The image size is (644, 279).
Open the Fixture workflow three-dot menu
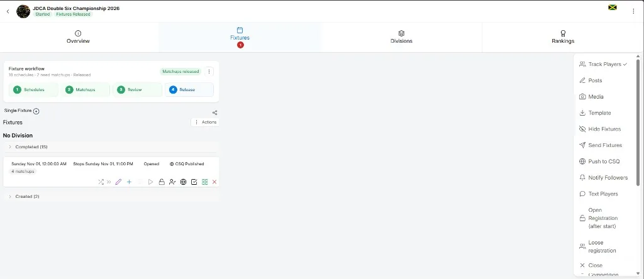209,72
